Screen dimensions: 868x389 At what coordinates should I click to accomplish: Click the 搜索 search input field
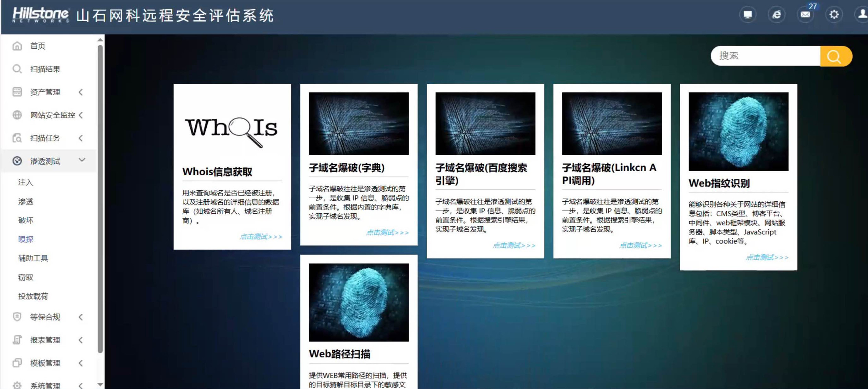764,56
